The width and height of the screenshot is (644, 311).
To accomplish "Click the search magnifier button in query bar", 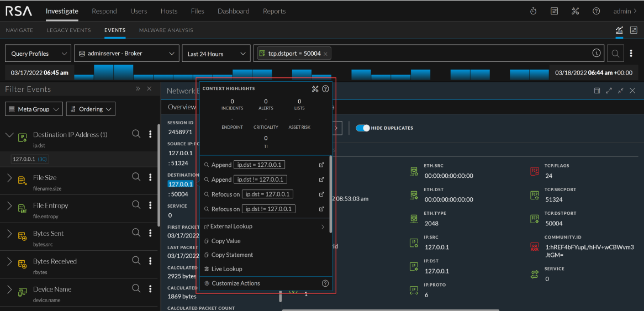I will pos(615,54).
